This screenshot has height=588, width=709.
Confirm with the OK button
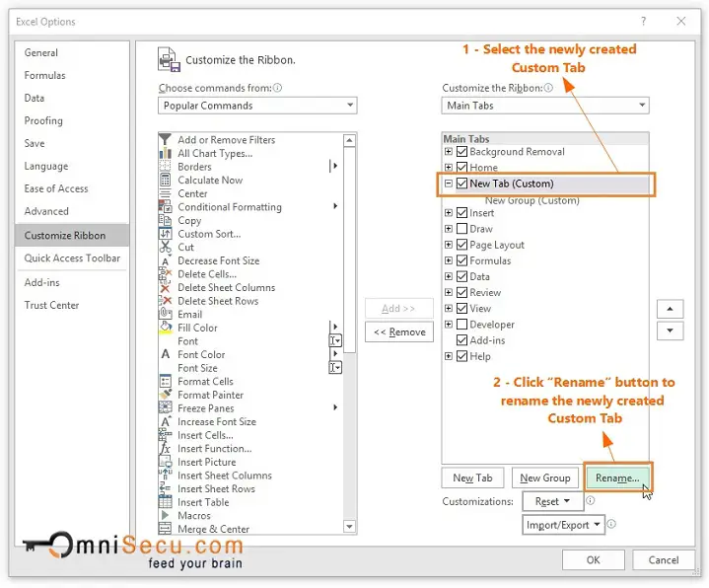click(594, 560)
